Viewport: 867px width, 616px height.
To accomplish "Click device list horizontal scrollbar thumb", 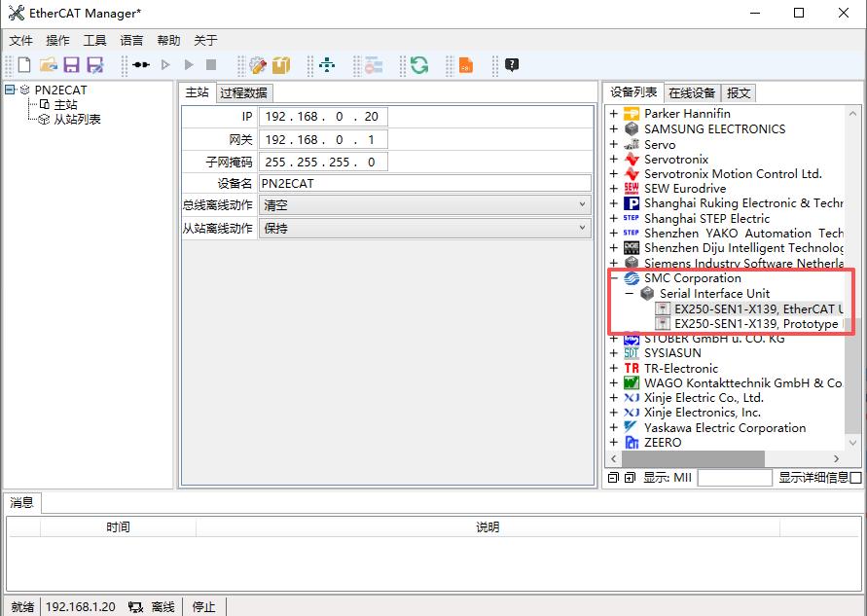I will coord(694,458).
